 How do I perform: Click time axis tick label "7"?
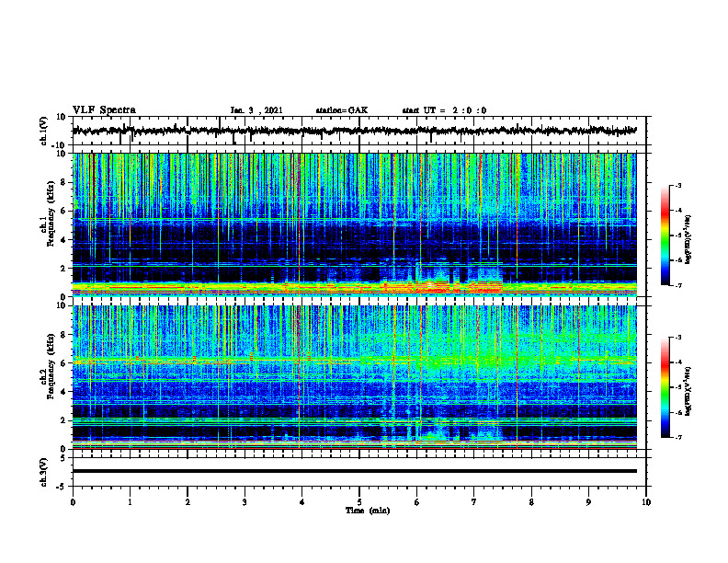474,502
